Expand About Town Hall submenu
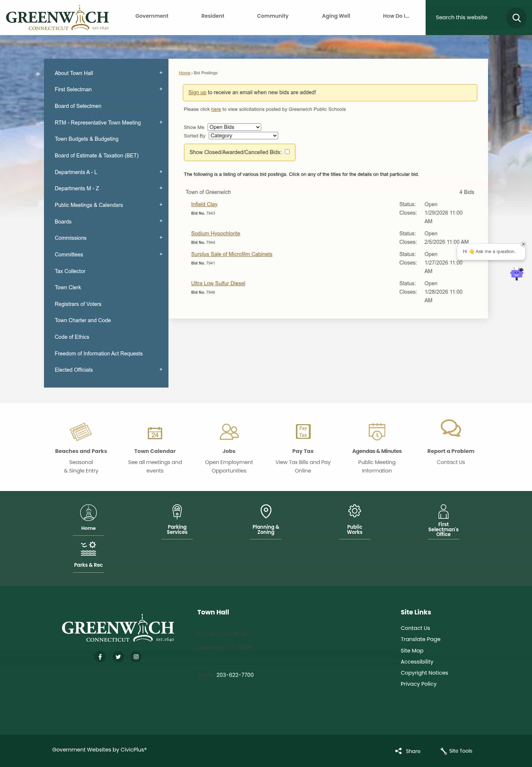 (x=161, y=73)
